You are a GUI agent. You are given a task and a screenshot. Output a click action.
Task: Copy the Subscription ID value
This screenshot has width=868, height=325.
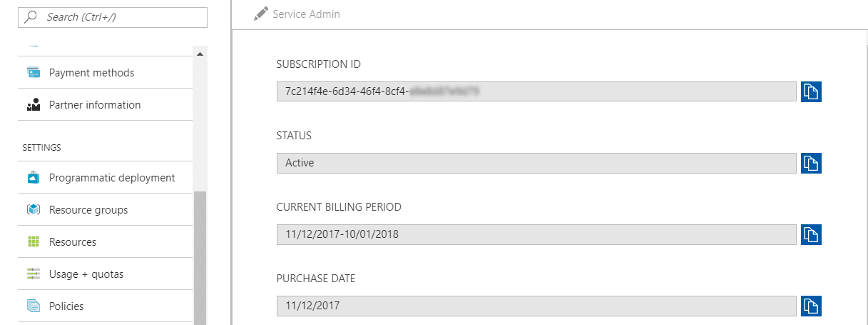pyautogui.click(x=811, y=91)
